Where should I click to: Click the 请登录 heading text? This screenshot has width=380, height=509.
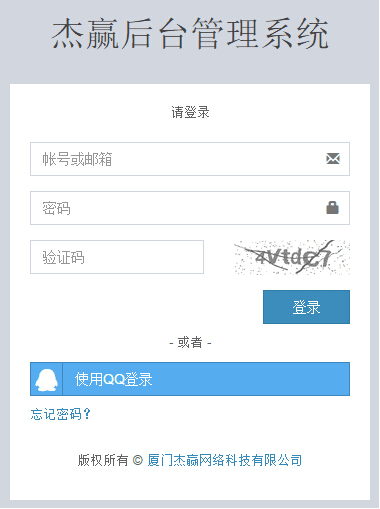coord(190,112)
